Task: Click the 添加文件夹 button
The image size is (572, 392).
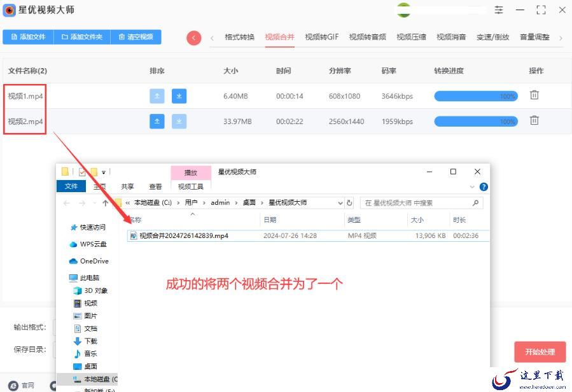Action: coord(82,37)
